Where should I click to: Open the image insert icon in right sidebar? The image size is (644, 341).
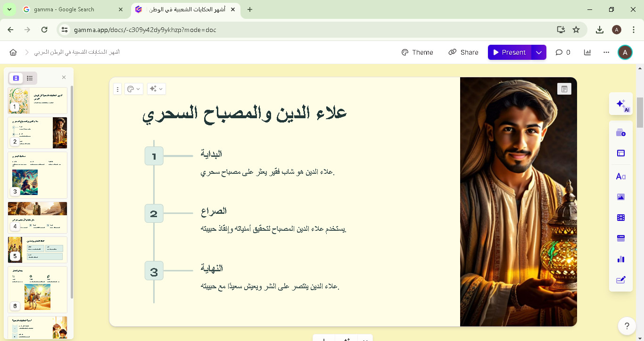[x=620, y=197]
